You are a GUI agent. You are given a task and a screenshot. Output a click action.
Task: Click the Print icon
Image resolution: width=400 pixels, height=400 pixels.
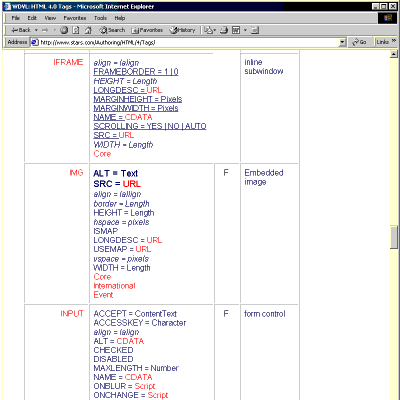(224, 30)
